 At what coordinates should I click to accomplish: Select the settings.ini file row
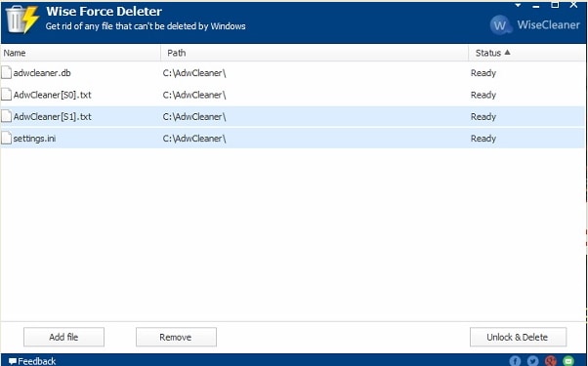tap(292, 139)
